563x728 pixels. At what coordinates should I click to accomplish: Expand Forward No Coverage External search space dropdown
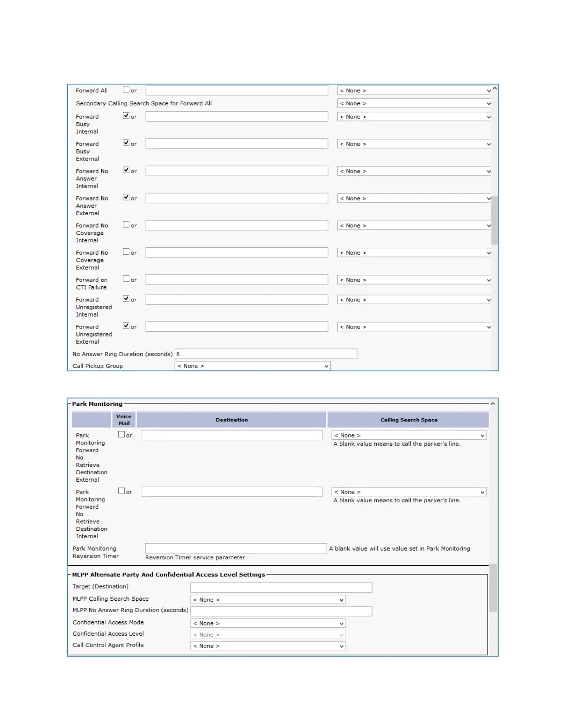pos(414,252)
